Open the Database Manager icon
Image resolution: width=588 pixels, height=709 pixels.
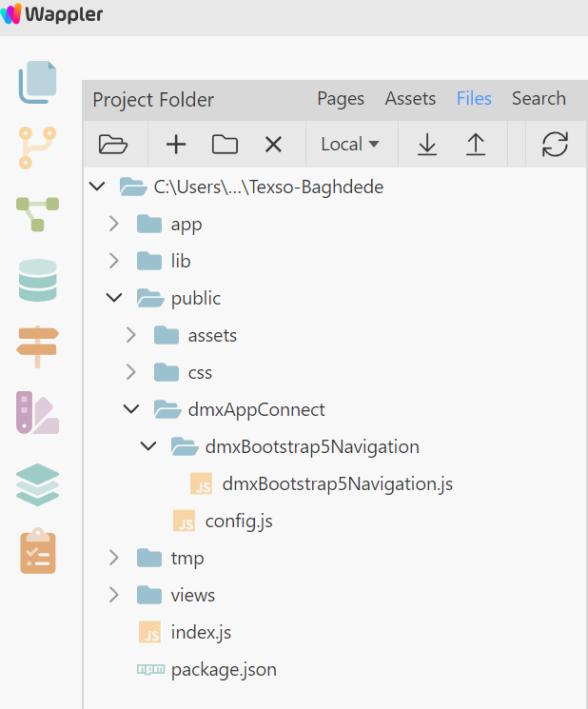click(x=37, y=280)
